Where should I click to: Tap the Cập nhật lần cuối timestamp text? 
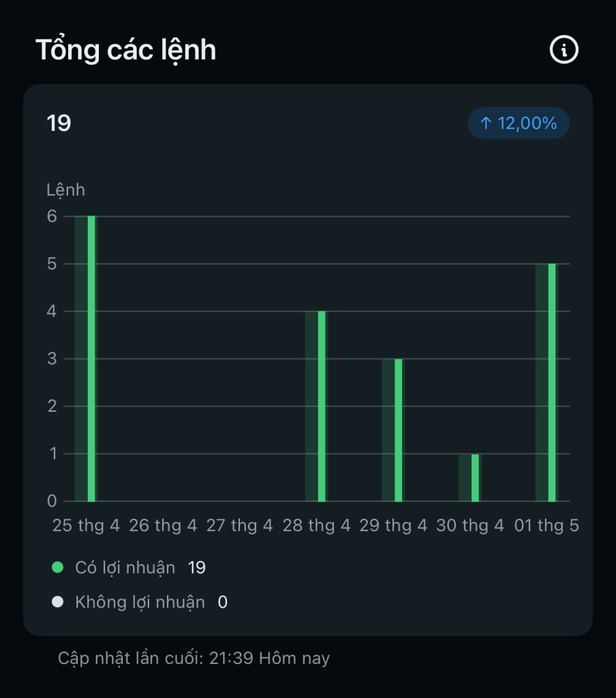pyautogui.click(x=194, y=658)
